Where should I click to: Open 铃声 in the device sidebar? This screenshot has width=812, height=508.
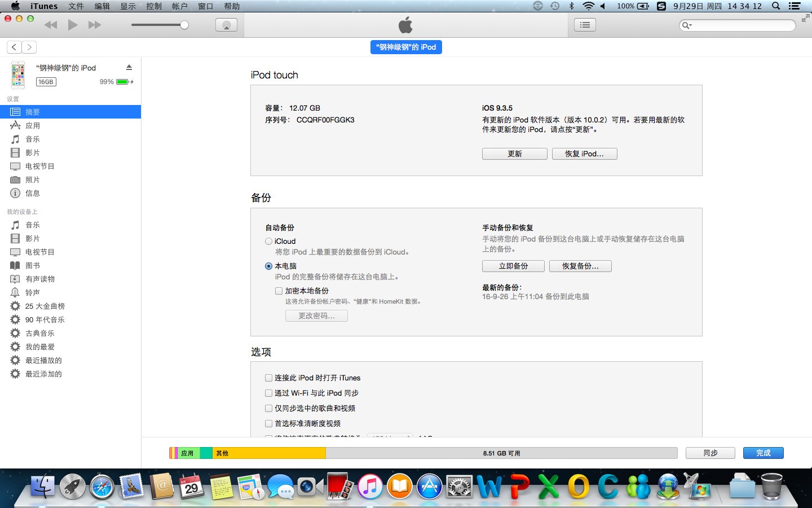[70, 292]
